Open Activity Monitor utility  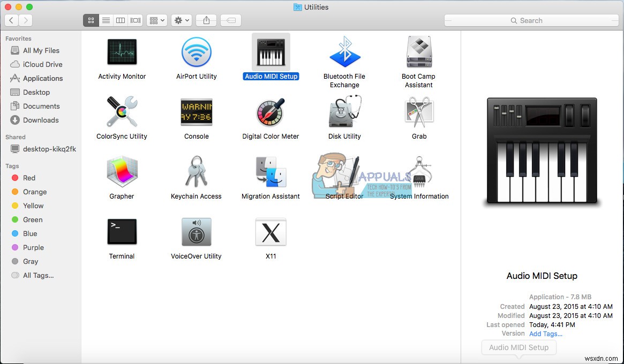point(122,52)
